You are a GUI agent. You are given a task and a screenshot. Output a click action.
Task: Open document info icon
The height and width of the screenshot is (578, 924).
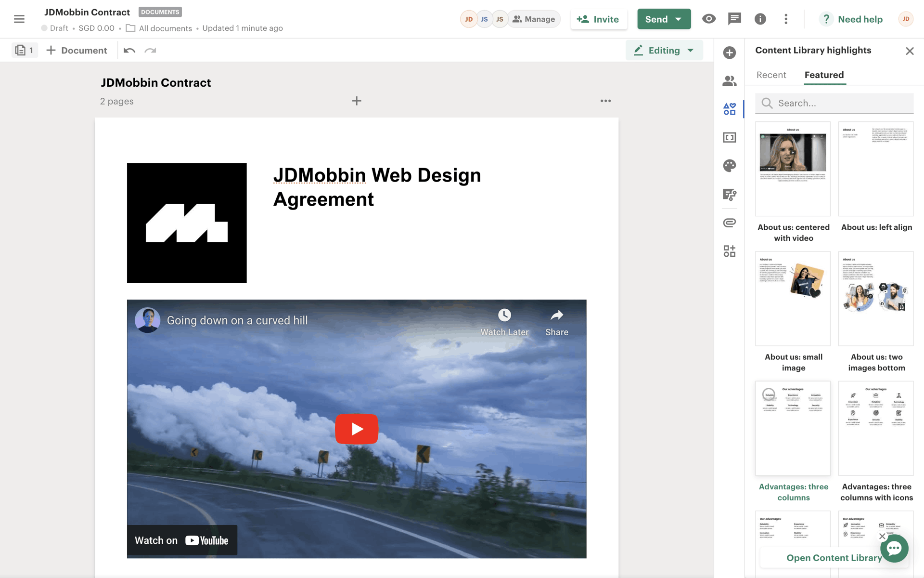tap(760, 19)
